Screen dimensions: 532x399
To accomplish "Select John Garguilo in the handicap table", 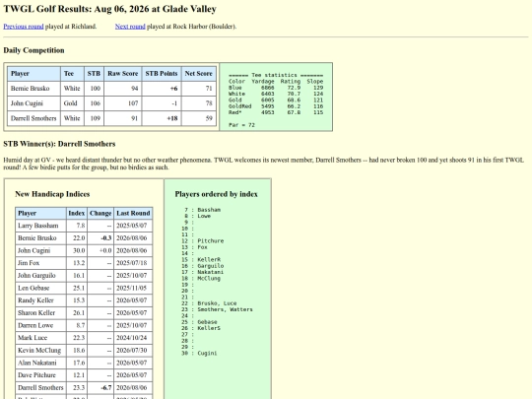I will pyautogui.click(x=36, y=276).
